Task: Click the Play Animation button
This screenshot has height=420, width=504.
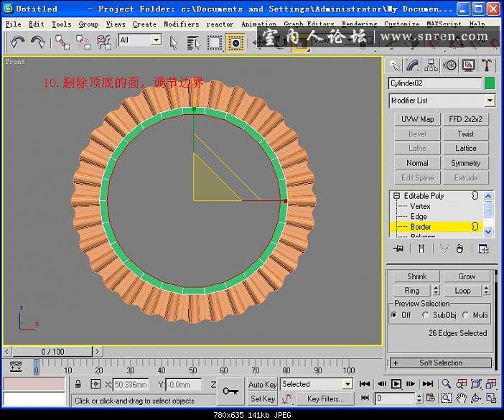Action: pyautogui.click(x=396, y=383)
